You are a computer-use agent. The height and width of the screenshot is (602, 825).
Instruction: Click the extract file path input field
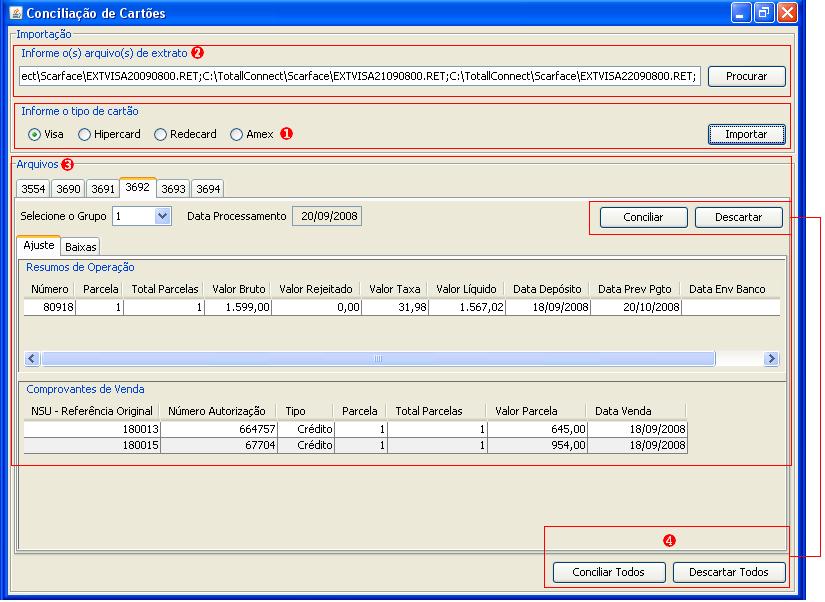pos(360,76)
